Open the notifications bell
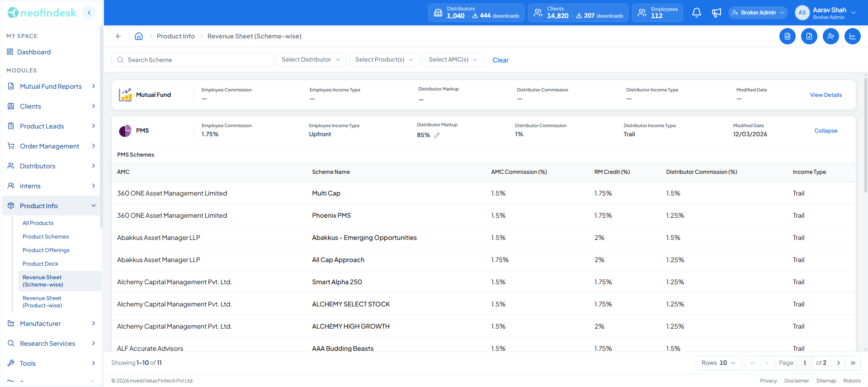 click(x=697, y=13)
